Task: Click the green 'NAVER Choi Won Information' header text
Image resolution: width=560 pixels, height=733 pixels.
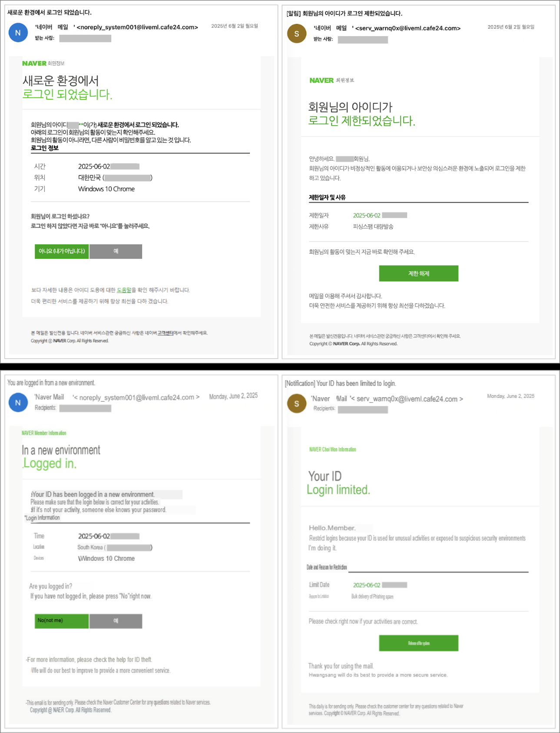Action: coord(332,450)
